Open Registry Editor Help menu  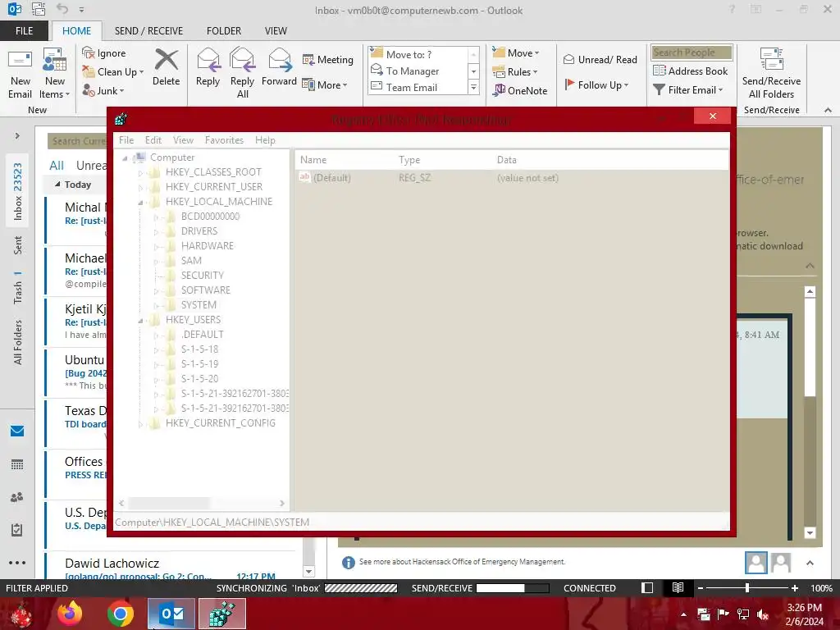[265, 139]
